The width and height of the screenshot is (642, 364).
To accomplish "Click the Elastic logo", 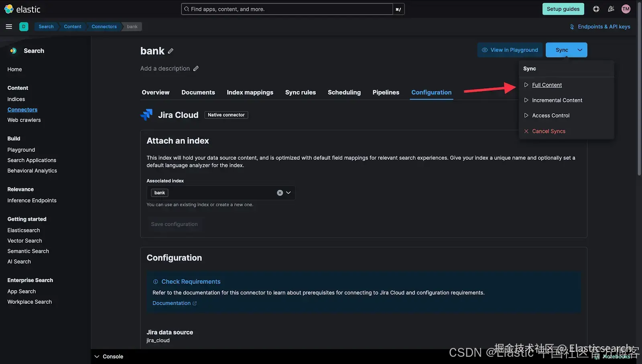I will coord(22,9).
